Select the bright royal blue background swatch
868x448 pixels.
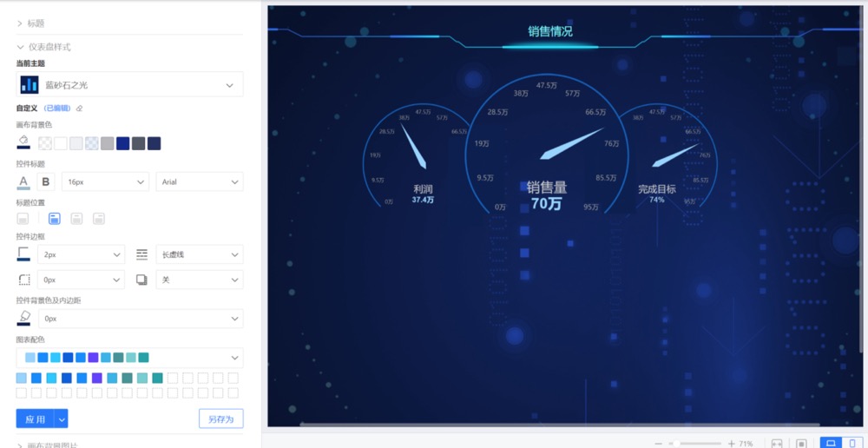point(123,143)
